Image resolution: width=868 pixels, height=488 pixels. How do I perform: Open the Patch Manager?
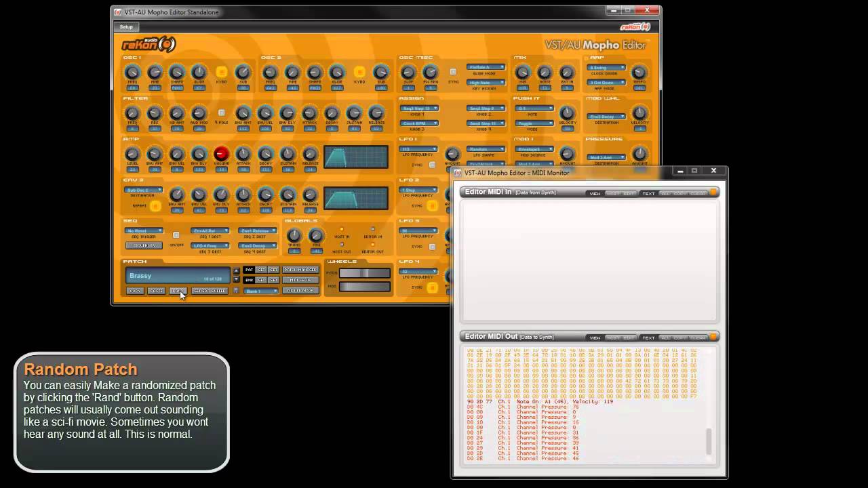[300, 270]
